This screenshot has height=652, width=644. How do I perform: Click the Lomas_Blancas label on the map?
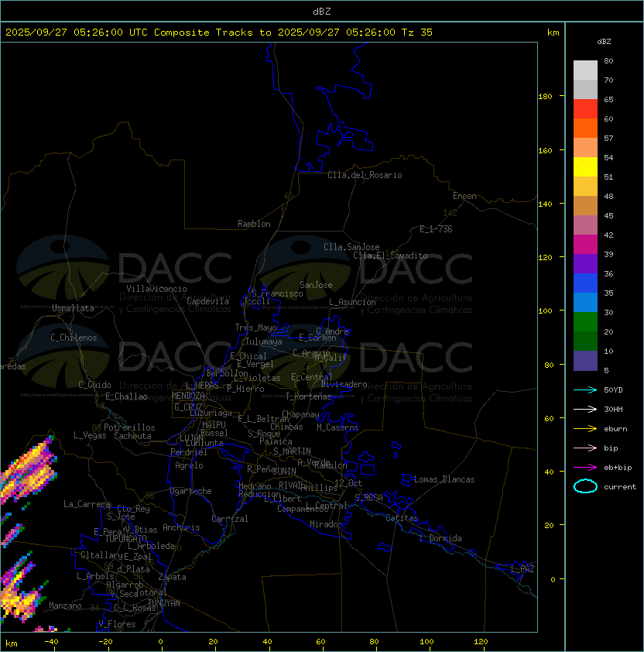tap(444, 479)
